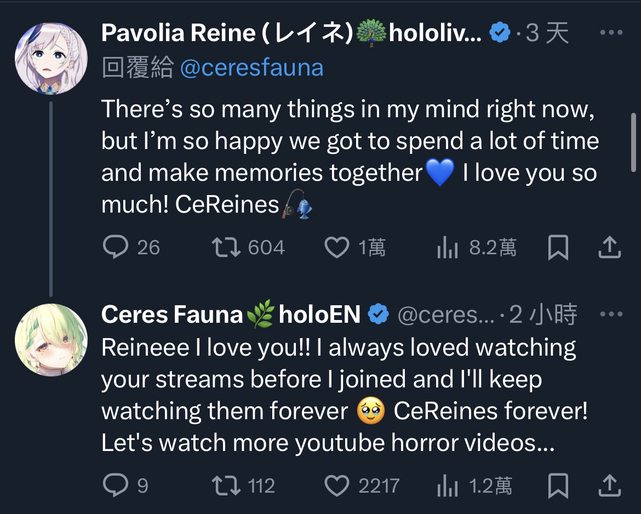Like Ceres Fauna's tweet
Image resolution: width=641 pixels, height=514 pixels.
click(x=338, y=486)
